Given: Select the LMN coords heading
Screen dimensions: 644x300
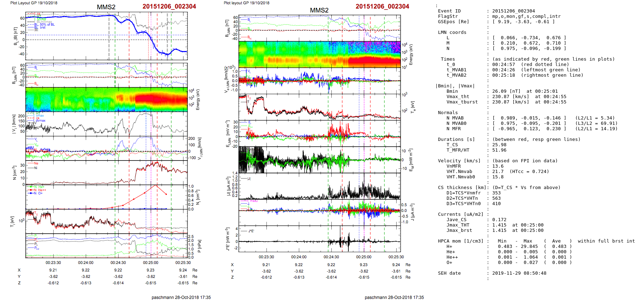Looking at the screenshot, I should point(452,32).
